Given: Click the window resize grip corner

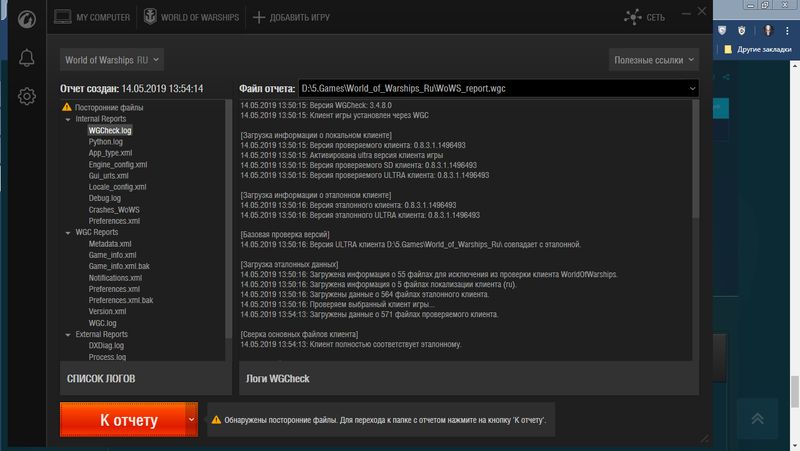Looking at the screenshot, I should tap(705, 438).
